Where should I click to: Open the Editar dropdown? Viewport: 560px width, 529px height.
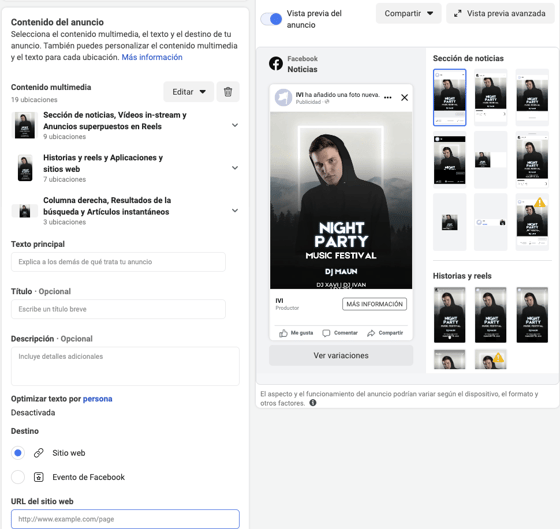coord(189,92)
